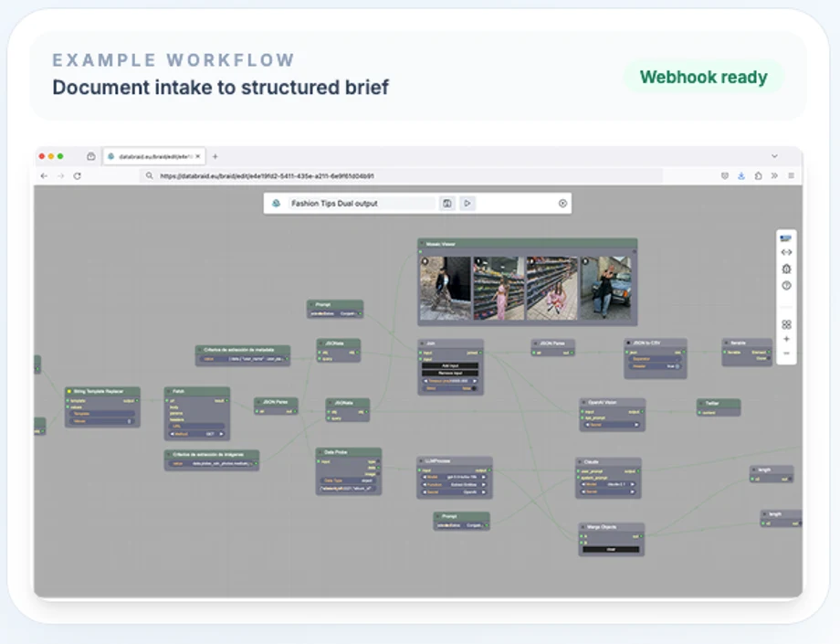Toggle the Done output on Iterable node

point(768,358)
